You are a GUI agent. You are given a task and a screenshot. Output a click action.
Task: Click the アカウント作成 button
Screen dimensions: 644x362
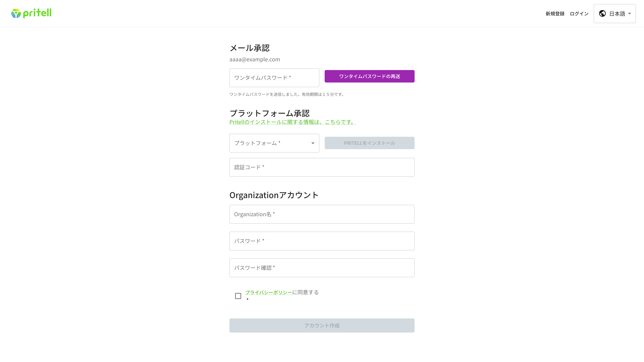pos(322,325)
